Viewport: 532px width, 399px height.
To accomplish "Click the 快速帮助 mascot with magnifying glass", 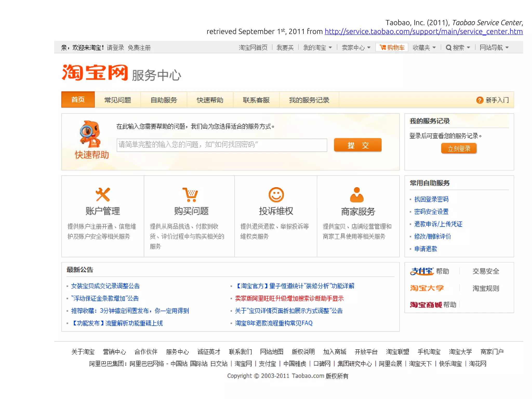I will pos(90,134).
